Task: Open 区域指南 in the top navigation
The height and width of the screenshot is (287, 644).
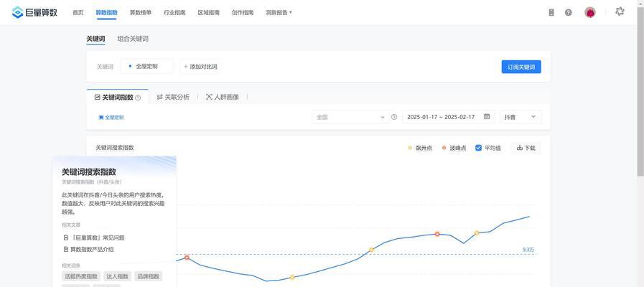Action: click(x=209, y=13)
